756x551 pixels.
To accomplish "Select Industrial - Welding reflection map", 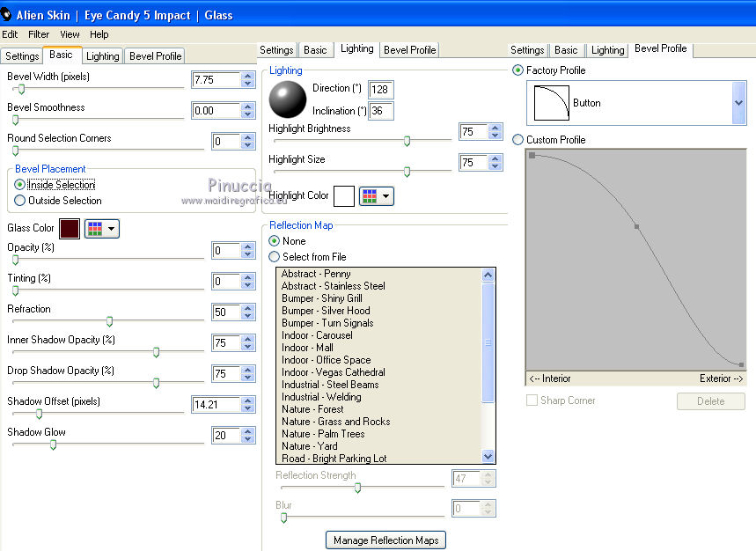I will (x=321, y=397).
